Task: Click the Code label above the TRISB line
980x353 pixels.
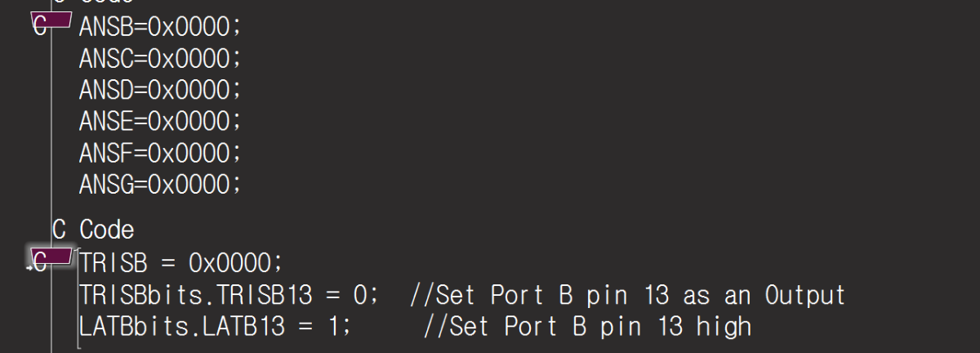Action: point(106,229)
